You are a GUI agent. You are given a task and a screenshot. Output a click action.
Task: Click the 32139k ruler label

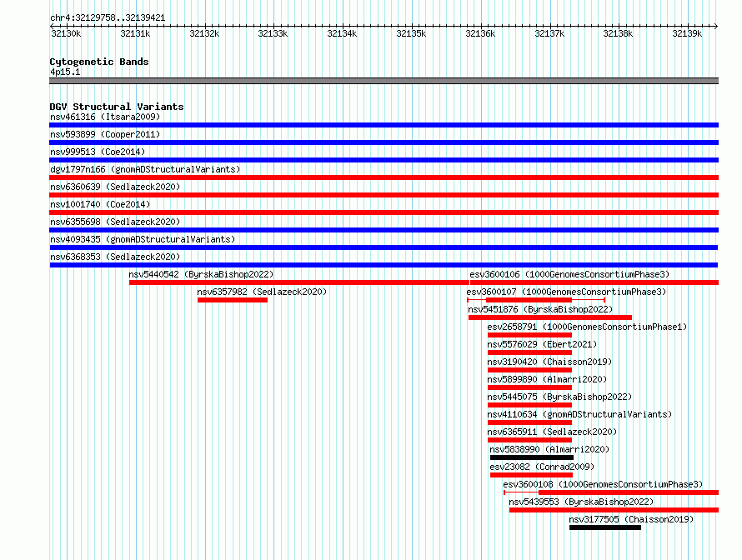coord(687,33)
